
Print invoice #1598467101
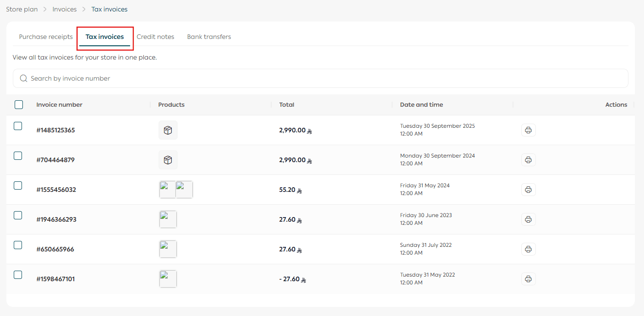pyautogui.click(x=528, y=279)
